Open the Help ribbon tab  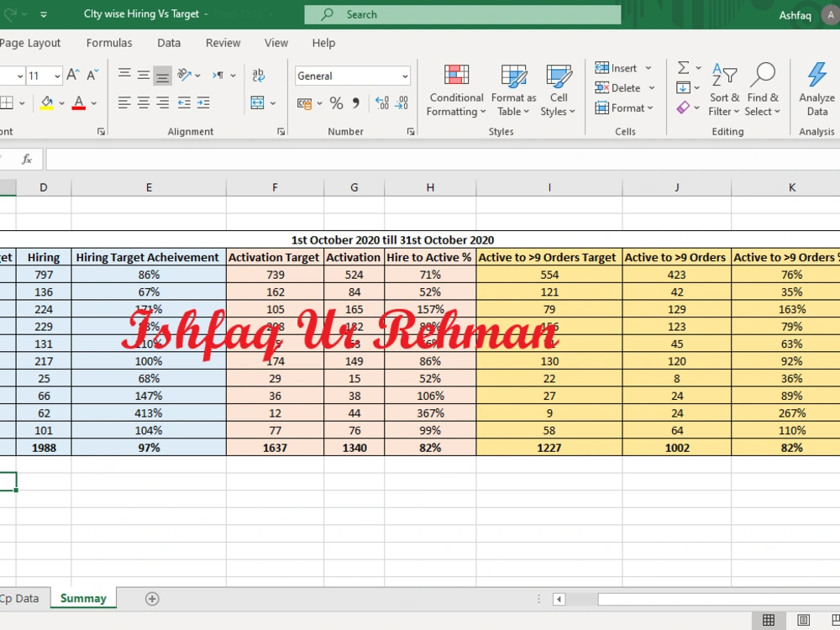323,43
